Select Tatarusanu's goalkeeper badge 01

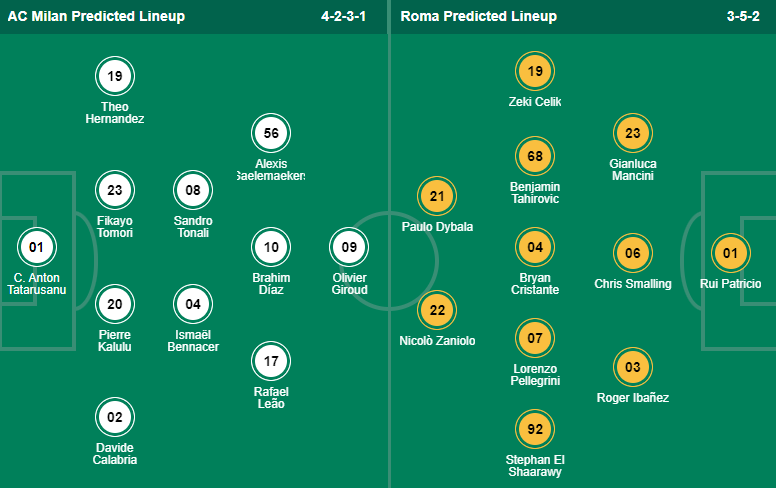pos(37,247)
